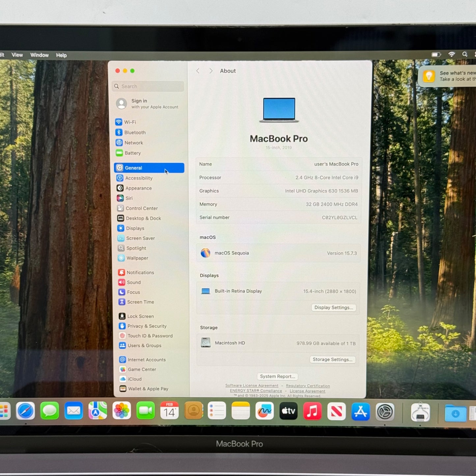The width and height of the screenshot is (476, 476).
Task: Open Wi-Fi settings in sidebar
Action: tap(130, 122)
